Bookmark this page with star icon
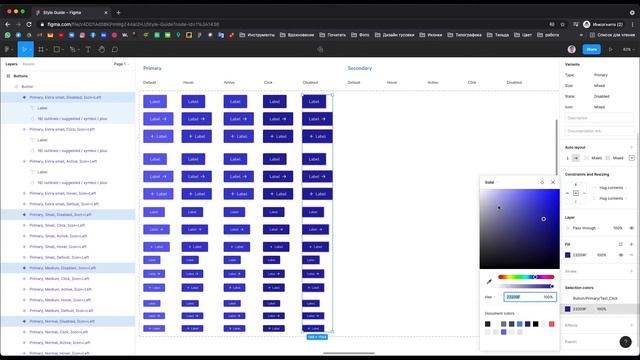Image resolution: width=640 pixels, height=360 pixels. pyautogui.click(x=562, y=24)
